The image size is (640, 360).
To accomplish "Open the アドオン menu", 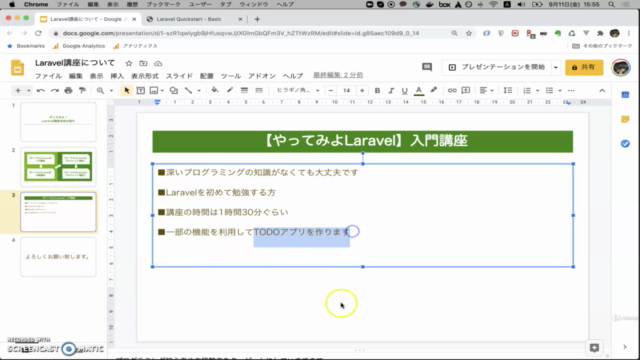I will coord(262,76).
